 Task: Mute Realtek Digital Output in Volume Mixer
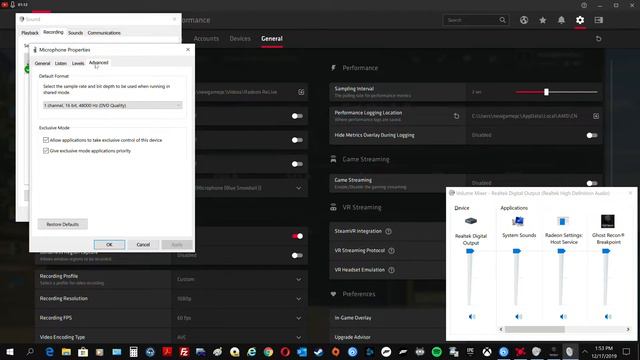click(x=472, y=316)
